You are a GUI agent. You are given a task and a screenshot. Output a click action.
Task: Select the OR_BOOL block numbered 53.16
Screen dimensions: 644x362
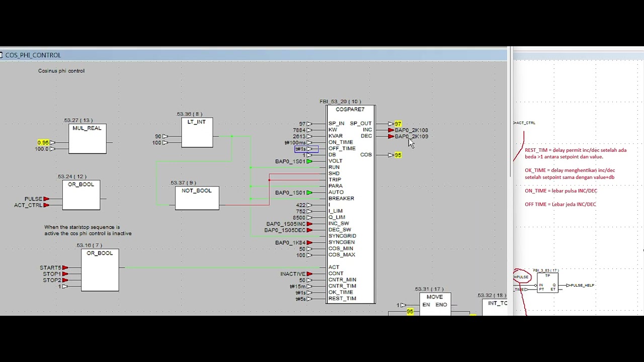click(100, 270)
